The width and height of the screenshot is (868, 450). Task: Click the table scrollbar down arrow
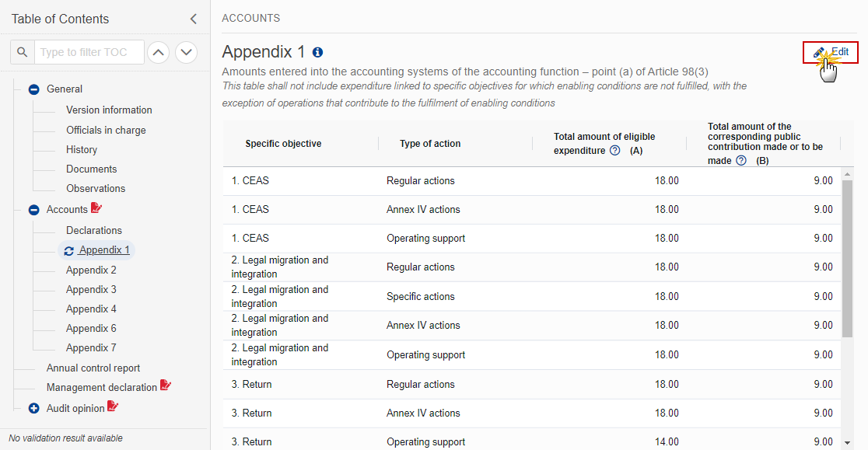click(x=847, y=443)
